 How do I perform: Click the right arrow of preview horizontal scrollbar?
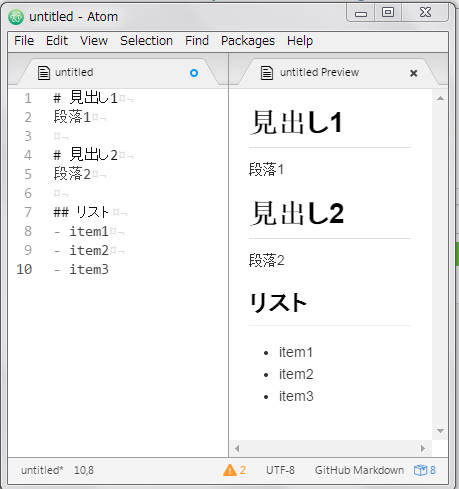point(423,449)
